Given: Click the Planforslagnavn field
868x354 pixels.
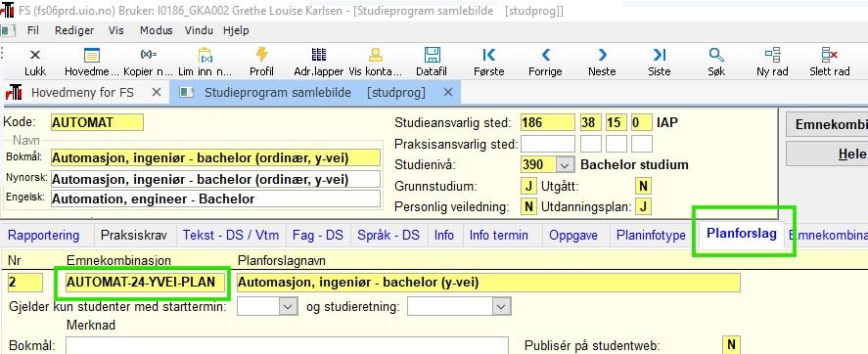Looking at the screenshot, I should [488, 283].
